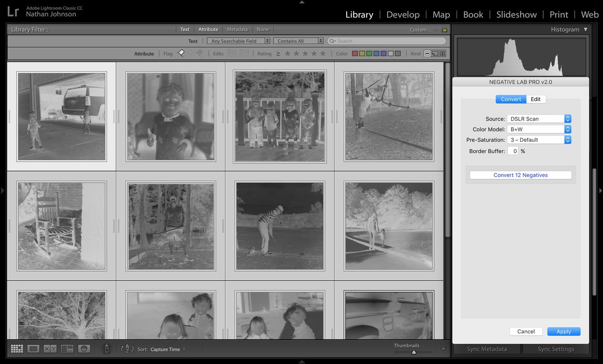Adjust the Thumbnails size slider

[413, 352]
